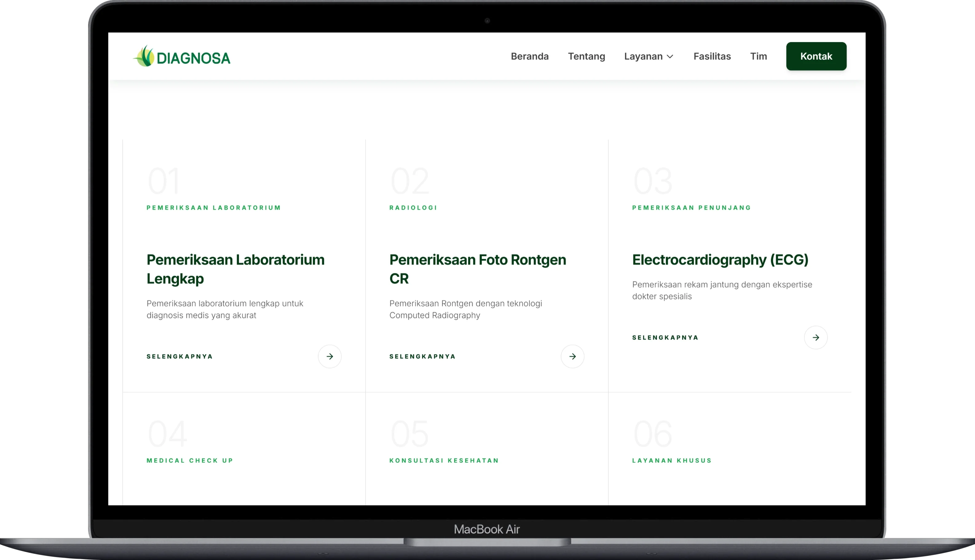The width and height of the screenshot is (975, 560).
Task: Open Selengkapnya under Pemeriksaan Laboratorium Lengkap
Action: tap(179, 356)
